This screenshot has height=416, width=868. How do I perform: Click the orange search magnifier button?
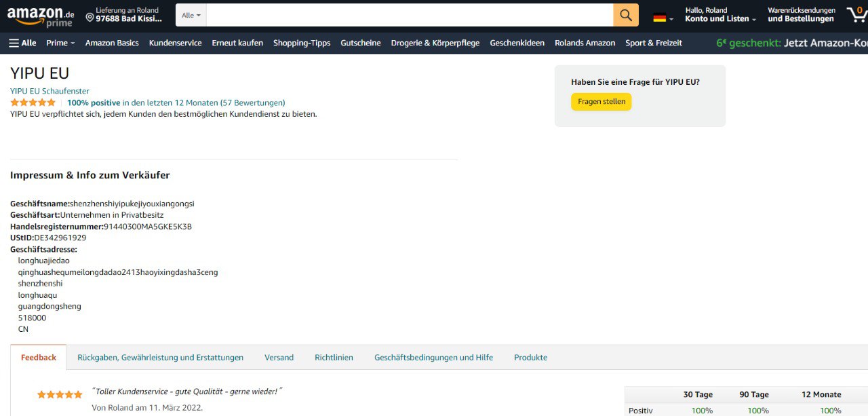626,15
